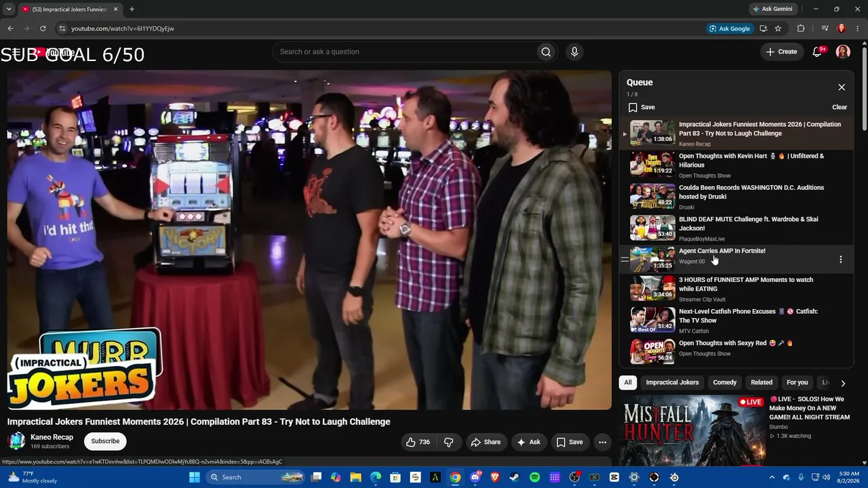This screenshot has width=868, height=488.
Task: Select the Related filter chip
Action: (x=762, y=382)
